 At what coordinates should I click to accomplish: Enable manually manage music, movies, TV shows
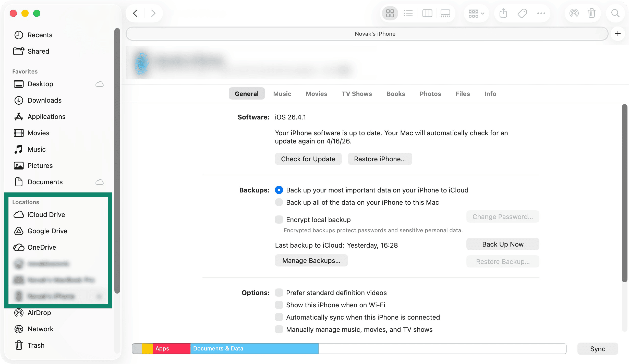[279, 329]
